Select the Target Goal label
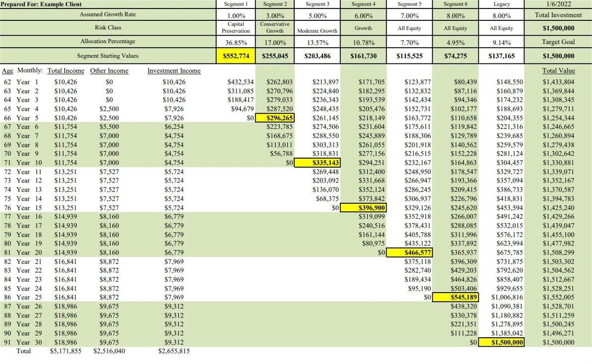This screenshot has width=592, height=364. [x=558, y=42]
